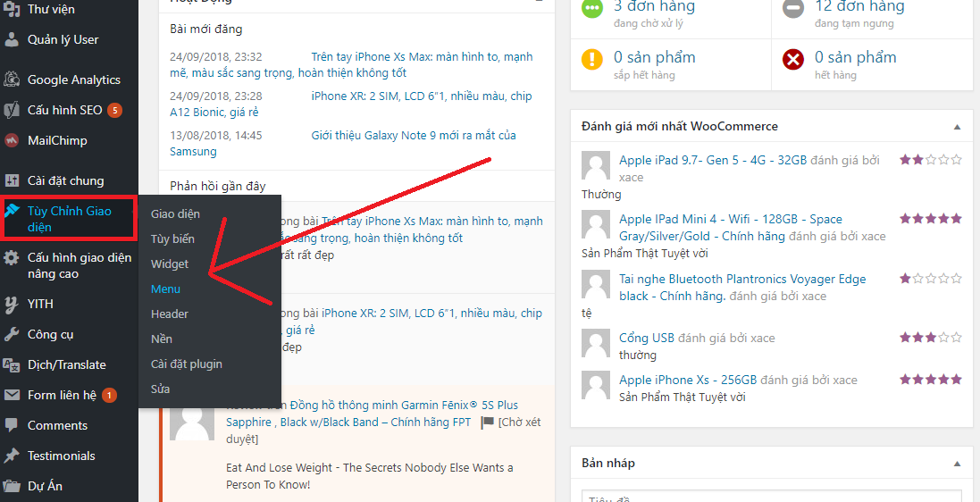
Task: Click the Tiêu đề draft title field
Action: (x=771, y=497)
